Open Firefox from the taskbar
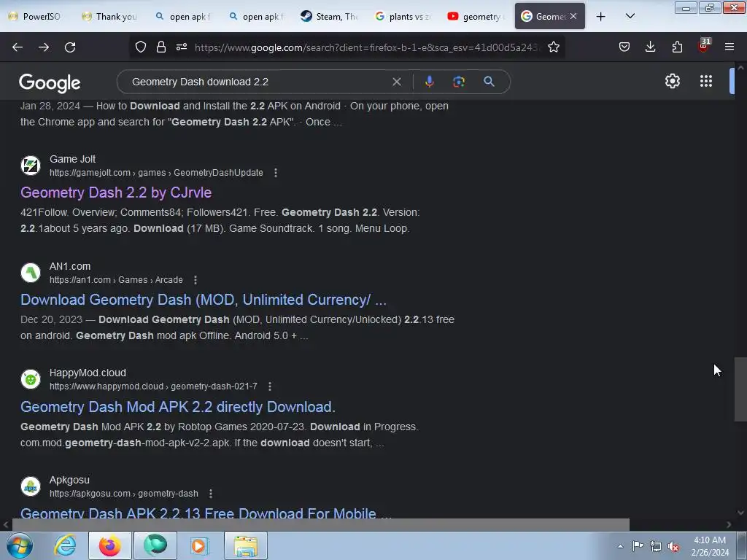747x560 pixels. 110,545
